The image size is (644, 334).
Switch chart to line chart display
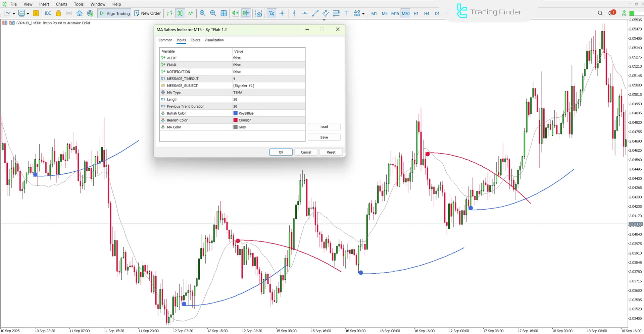[x=190, y=13]
